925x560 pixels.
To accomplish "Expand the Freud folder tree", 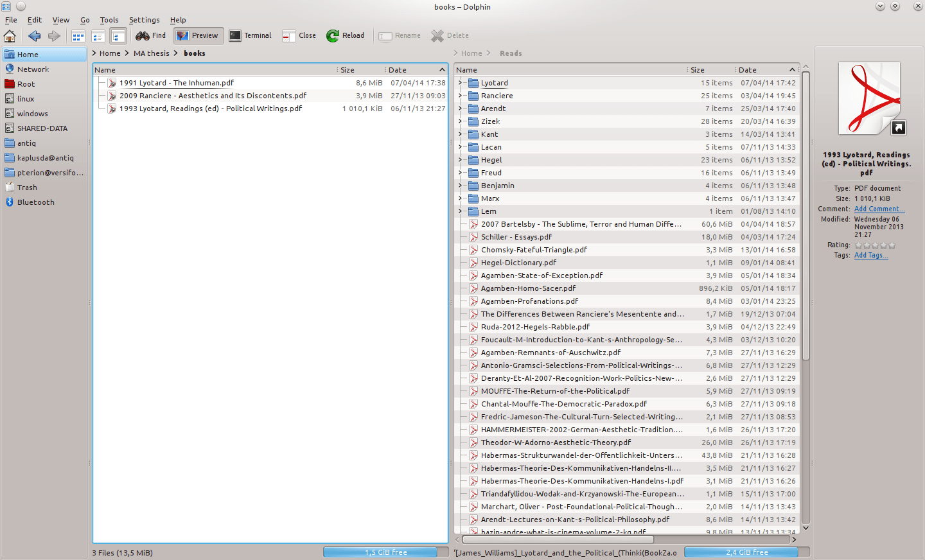I will [x=459, y=172].
